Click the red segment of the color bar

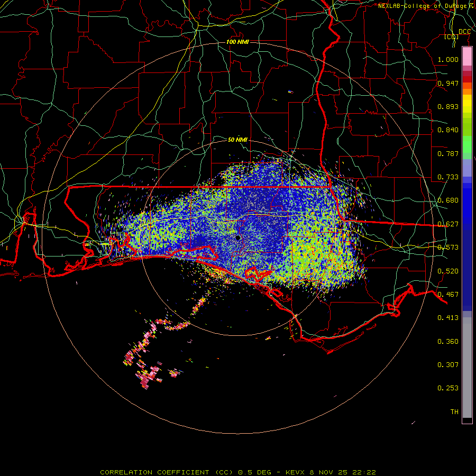click(467, 79)
